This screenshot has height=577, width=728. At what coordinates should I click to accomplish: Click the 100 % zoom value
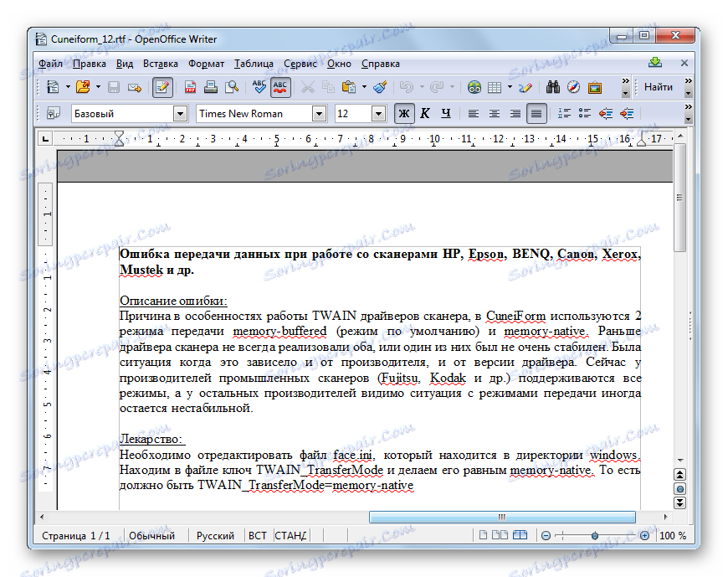672,536
